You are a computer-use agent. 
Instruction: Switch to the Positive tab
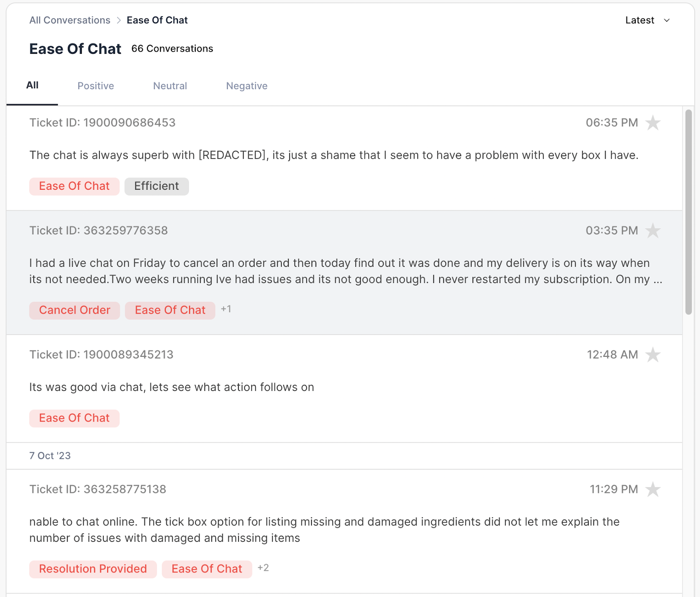tap(96, 86)
